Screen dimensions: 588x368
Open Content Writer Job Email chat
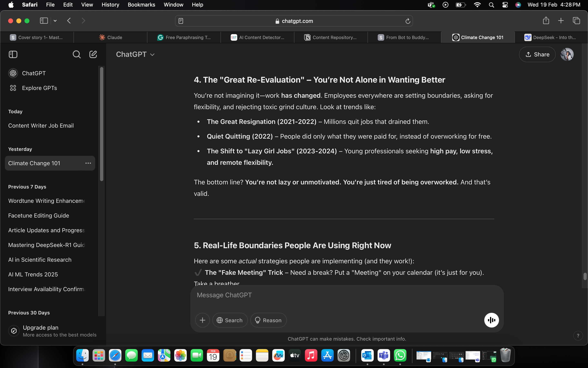tap(50, 126)
